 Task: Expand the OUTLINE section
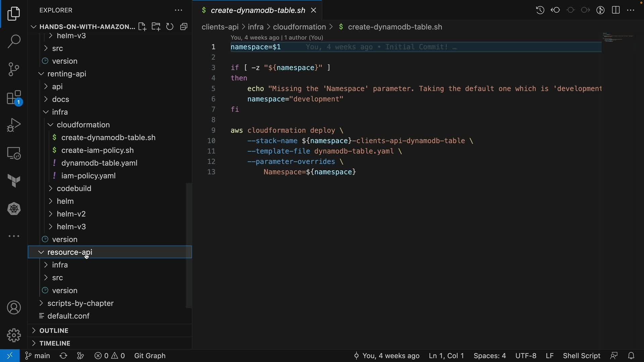(54, 330)
